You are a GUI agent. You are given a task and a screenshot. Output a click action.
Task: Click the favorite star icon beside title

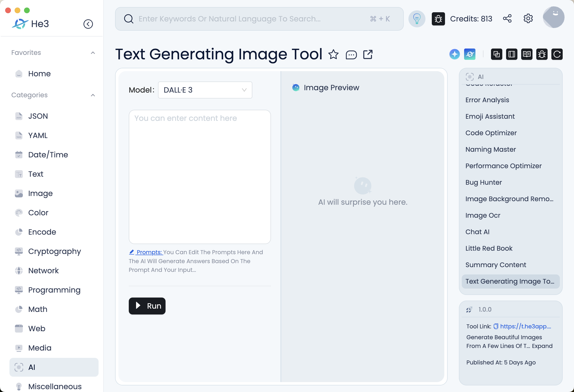coord(333,54)
